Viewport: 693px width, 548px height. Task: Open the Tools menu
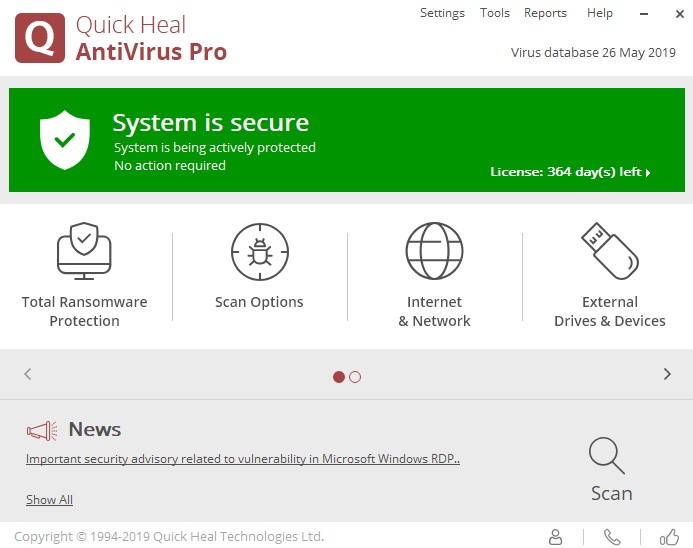[495, 13]
